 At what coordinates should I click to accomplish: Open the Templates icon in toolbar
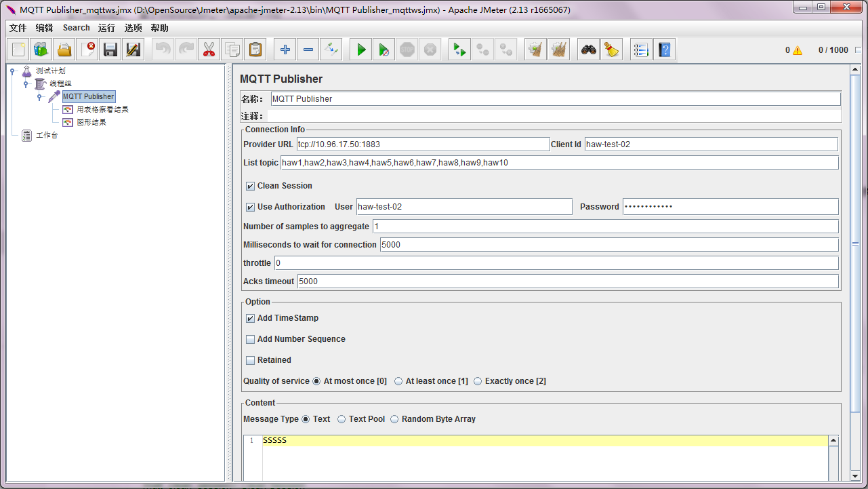[x=41, y=50]
